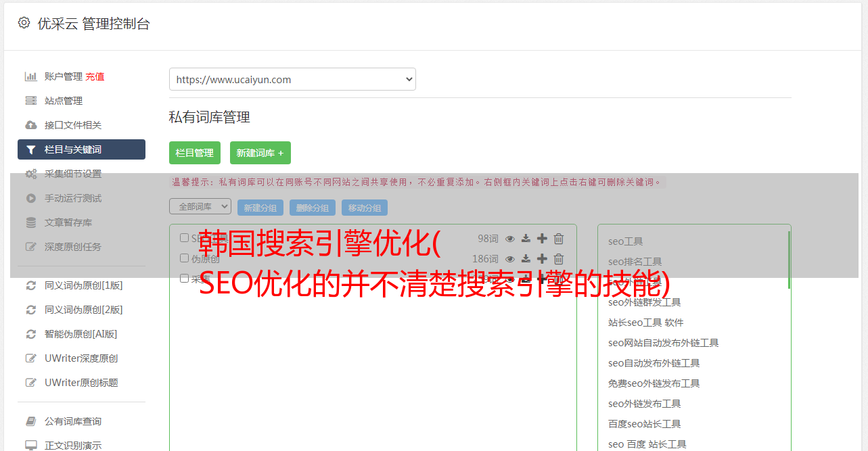Image resolution: width=868 pixels, height=451 pixels.
Task: Click the book icon for 公有词库查询
Action: [x=31, y=421]
